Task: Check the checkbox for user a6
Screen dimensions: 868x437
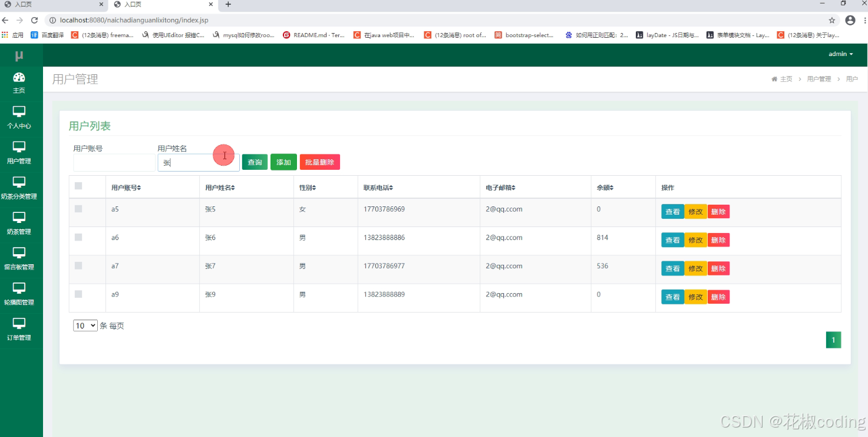Action: [78, 237]
